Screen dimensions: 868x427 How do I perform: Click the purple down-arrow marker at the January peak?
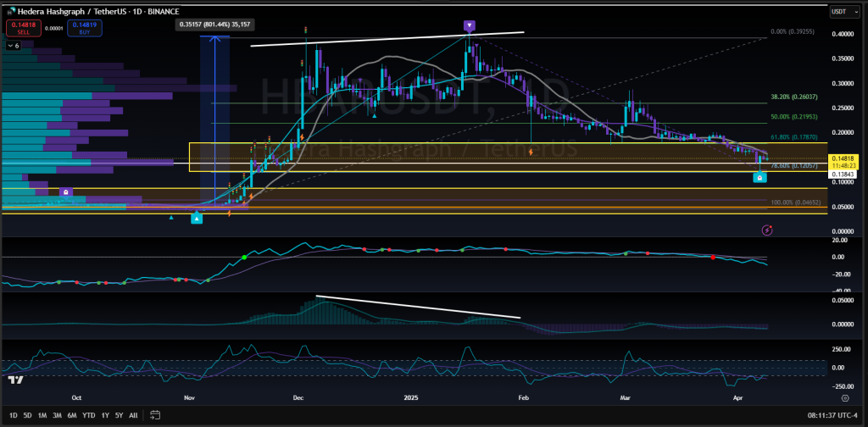tap(470, 25)
